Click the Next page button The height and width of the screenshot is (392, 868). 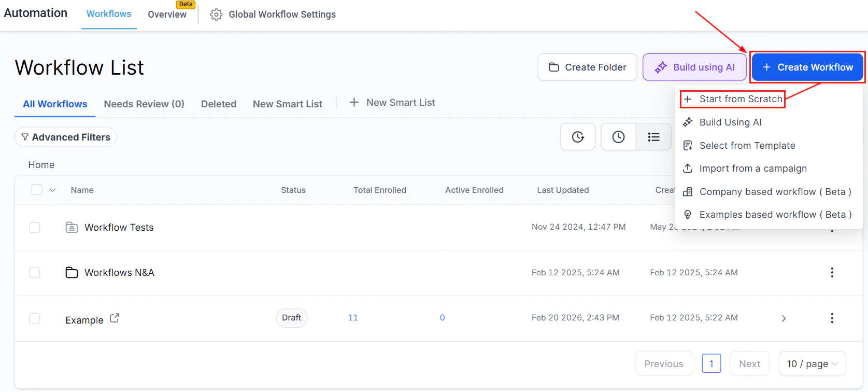[x=750, y=364]
